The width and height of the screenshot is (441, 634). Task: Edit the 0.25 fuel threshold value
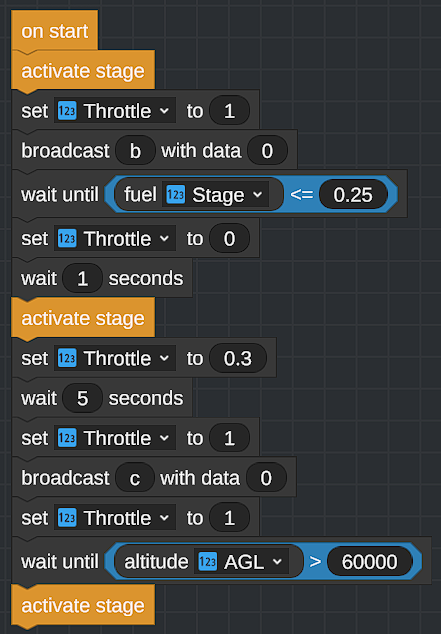pyautogui.click(x=353, y=195)
